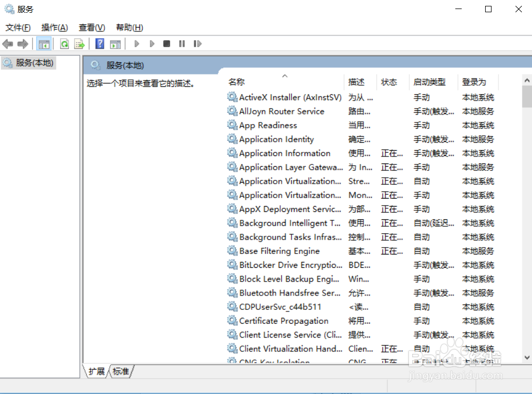532x394 pixels.
Task: Click gear icon beside BitLocker Drive Encryption
Action: point(232,265)
